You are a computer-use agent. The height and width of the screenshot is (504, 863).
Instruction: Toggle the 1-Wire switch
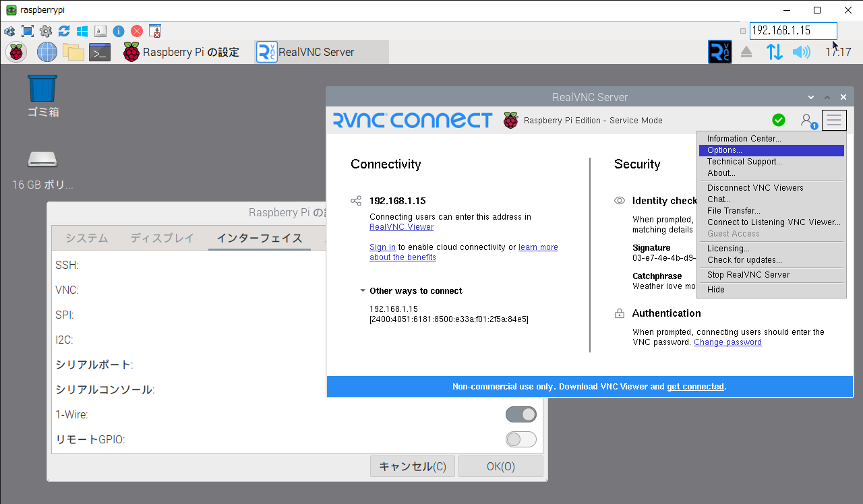click(521, 414)
